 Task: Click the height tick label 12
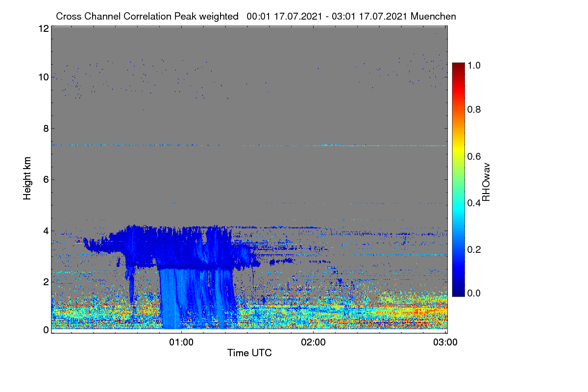pyautogui.click(x=44, y=29)
